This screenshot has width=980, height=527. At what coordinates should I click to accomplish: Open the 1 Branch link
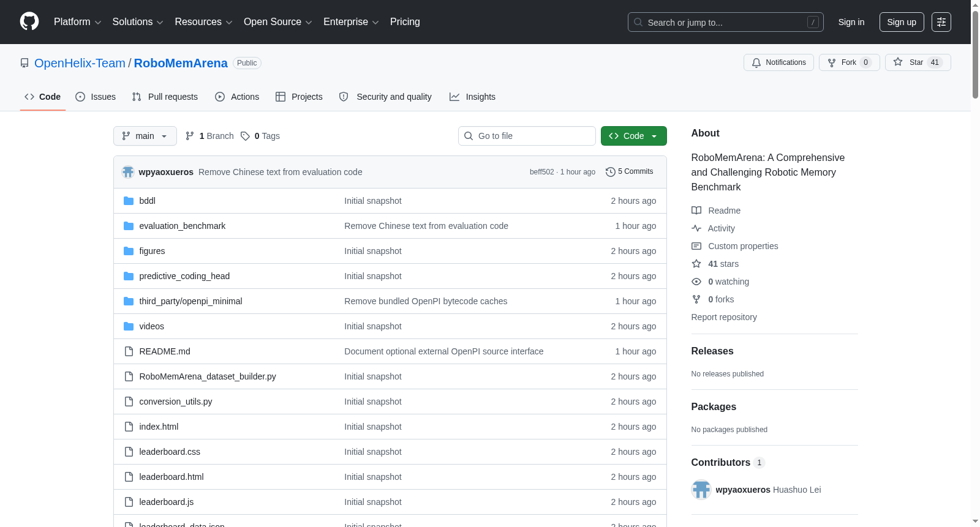[x=209, y=136]
